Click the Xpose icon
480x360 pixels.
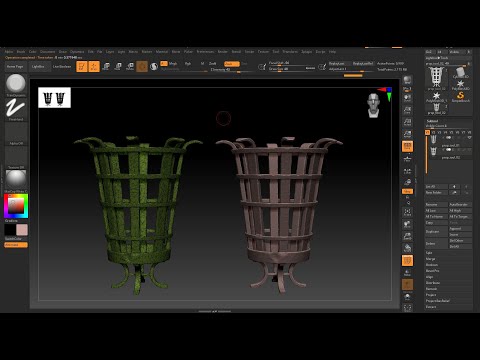pyautogui.click(x=407, y=308)
